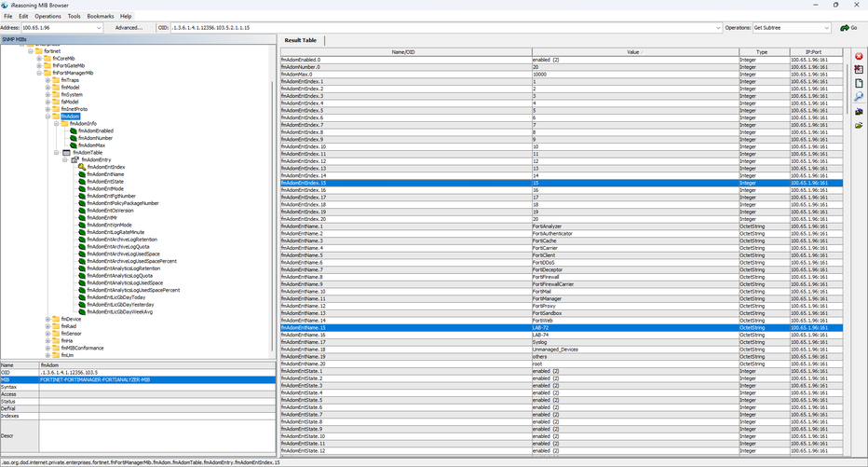Open the Bookmarks menu

coord(101,16)
